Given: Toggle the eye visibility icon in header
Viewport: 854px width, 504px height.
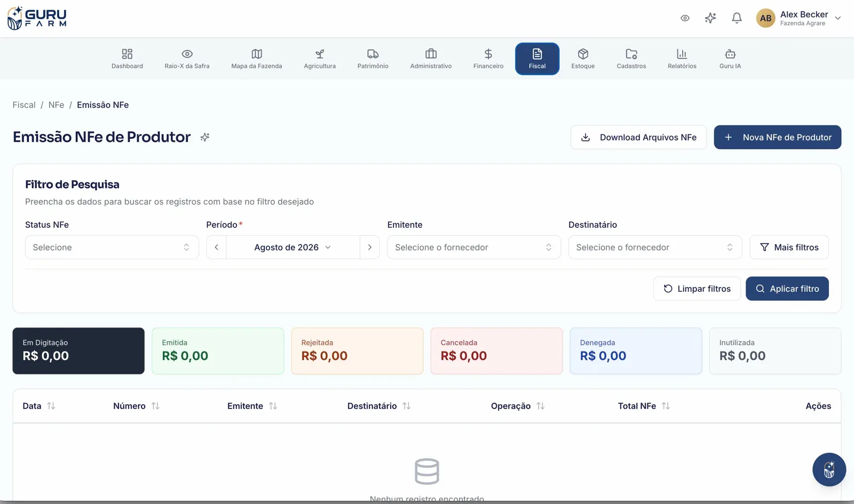Looking at the screenshot, I should (x=685, y=18).
